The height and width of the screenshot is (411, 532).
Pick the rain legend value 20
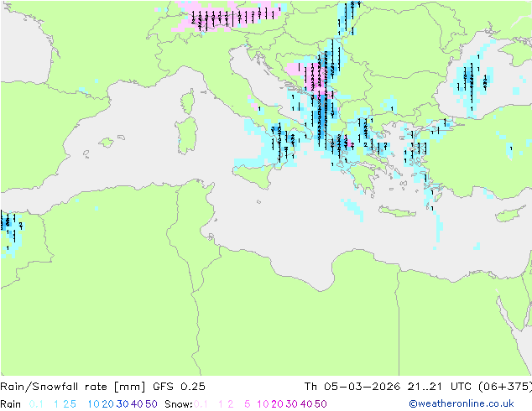(108, 404)
